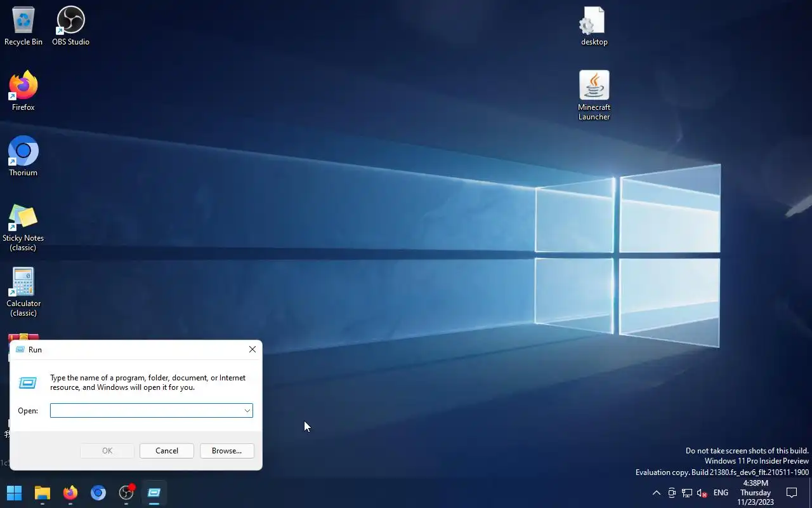Open File Explorer from the taskbar
The height and width of the screenshot is (508, 812).
tap(43, 493)
